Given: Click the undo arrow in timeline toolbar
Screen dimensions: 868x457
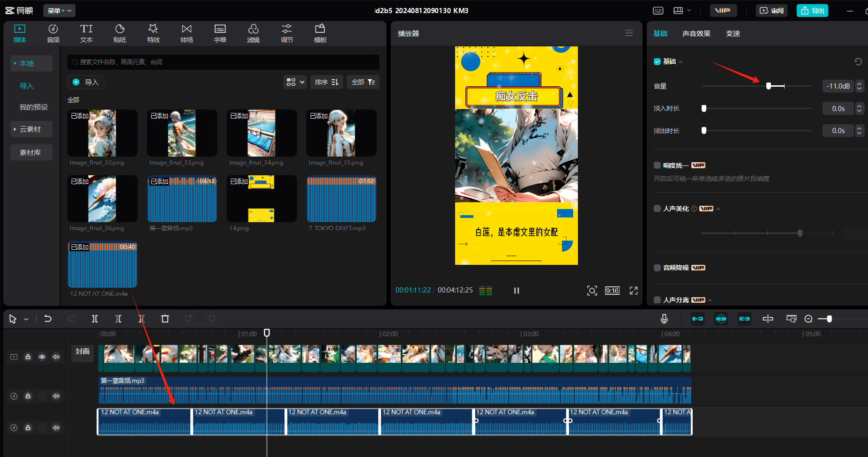Looking at the screenshot, I should pyautogui.click(x=48, y=319).
